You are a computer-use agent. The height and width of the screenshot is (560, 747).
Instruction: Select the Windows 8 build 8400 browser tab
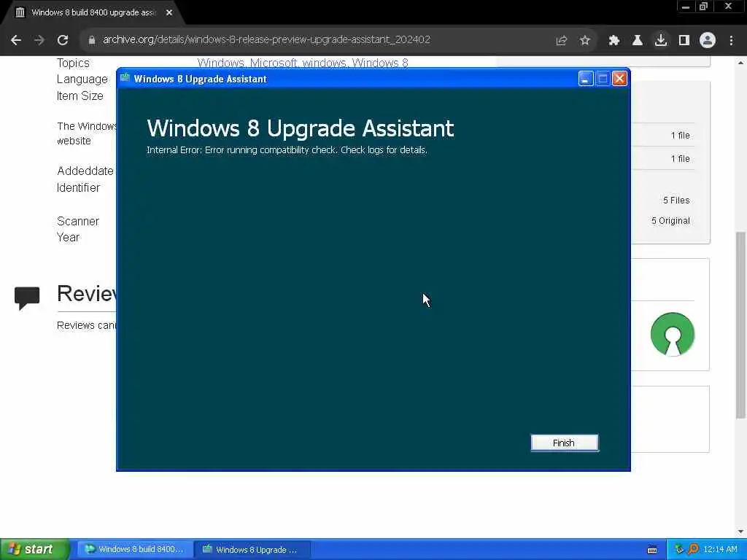point(93,12)
